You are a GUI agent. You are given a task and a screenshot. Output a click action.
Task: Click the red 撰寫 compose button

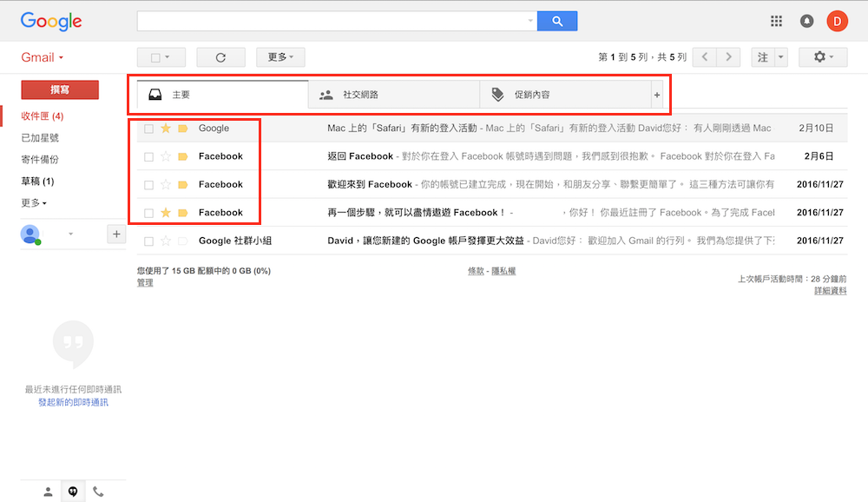pos(60,89)
